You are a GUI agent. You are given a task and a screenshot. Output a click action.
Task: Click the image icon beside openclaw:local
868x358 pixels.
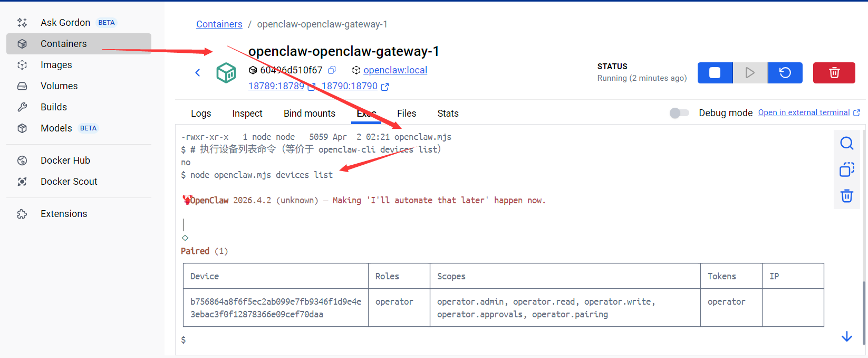click(356, 70)
